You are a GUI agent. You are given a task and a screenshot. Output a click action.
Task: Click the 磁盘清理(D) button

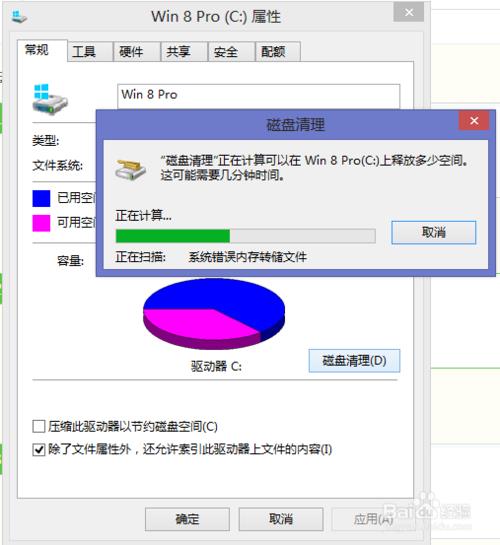point(354,361)
